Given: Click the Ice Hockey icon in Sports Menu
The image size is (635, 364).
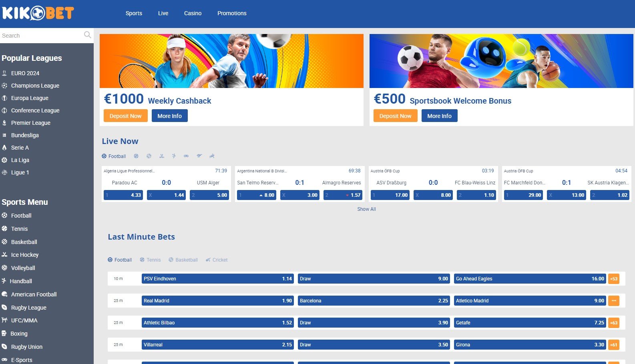Looking at the screenshot, I should pyautogui.click(x=4, y=254).
